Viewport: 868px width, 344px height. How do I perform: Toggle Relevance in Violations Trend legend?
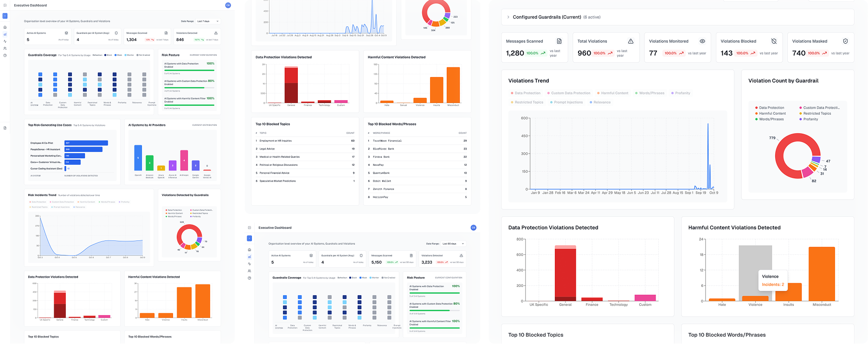[600, 102]
